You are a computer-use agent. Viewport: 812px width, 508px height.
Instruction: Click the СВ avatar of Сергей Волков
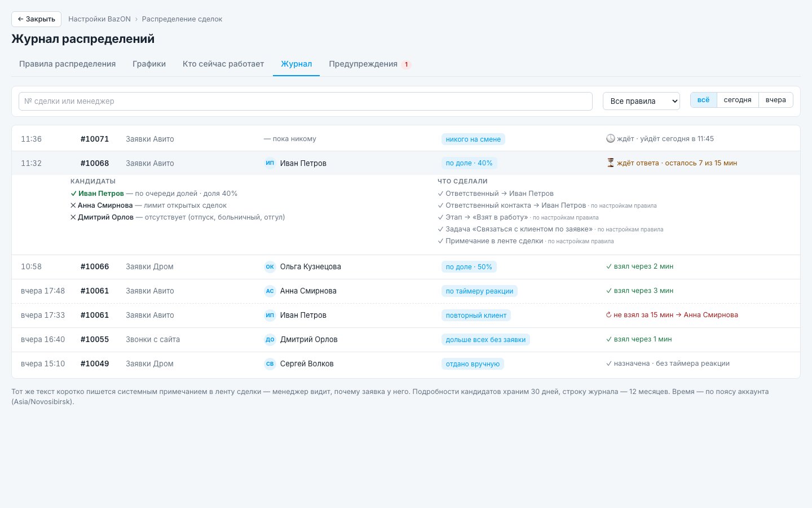[270, 364]
